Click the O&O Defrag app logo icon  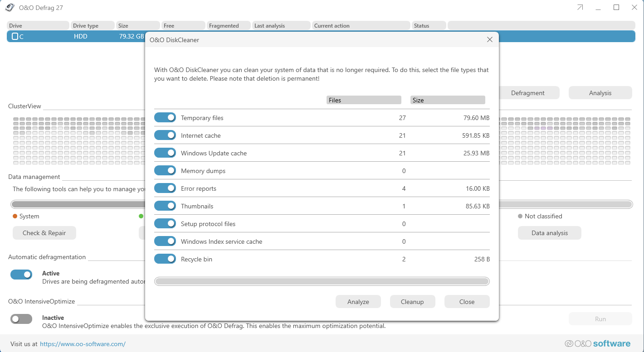tap(10, 8)
